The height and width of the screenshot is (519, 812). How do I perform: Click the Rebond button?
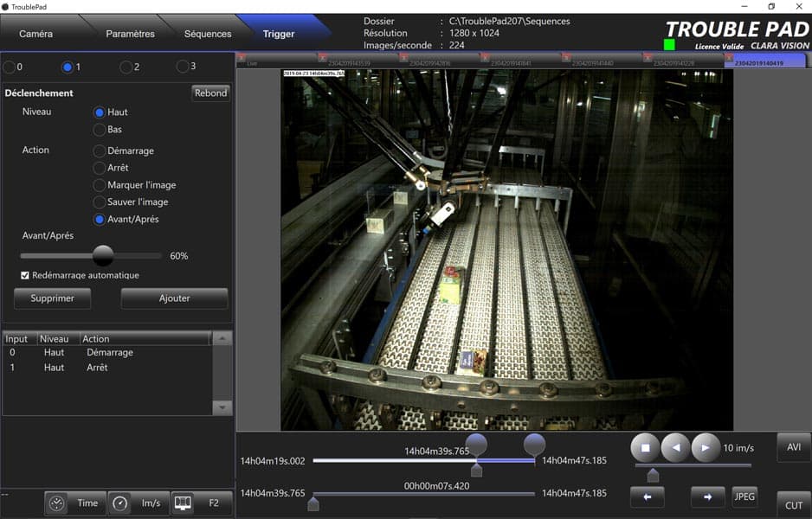210,93
